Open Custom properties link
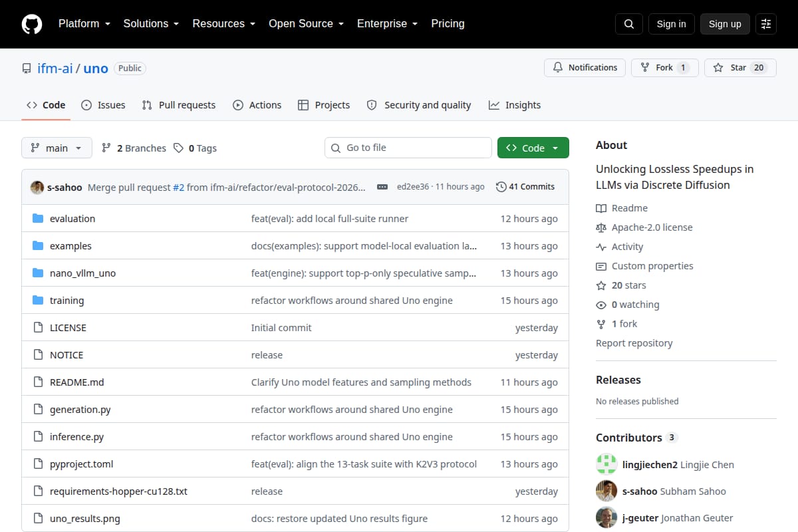 (x=644, y=266)
